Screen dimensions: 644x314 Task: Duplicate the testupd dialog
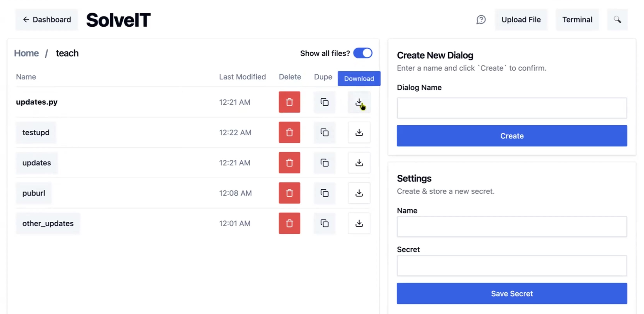click(x=324, y=132)
